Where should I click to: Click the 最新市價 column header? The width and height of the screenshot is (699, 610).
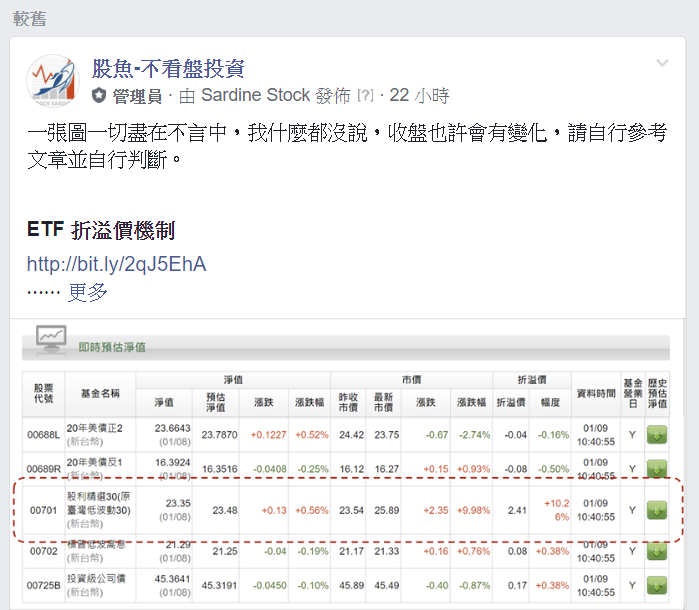tap(383, 402)
